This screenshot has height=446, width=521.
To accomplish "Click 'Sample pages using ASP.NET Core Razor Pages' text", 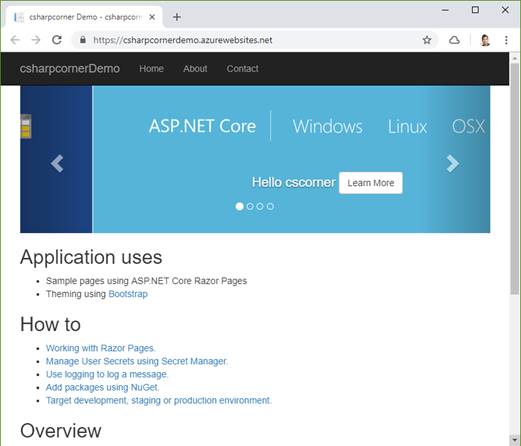I will (146, 281).
